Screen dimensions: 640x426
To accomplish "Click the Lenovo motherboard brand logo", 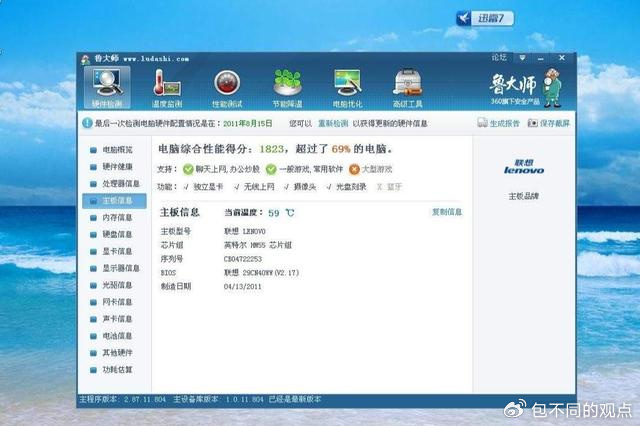I will point(524,167).
